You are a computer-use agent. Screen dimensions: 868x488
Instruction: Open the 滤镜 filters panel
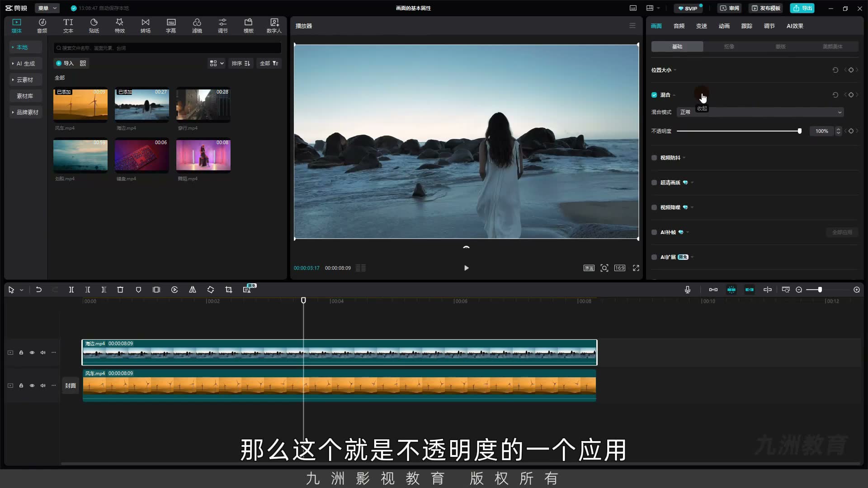(197, 26)
